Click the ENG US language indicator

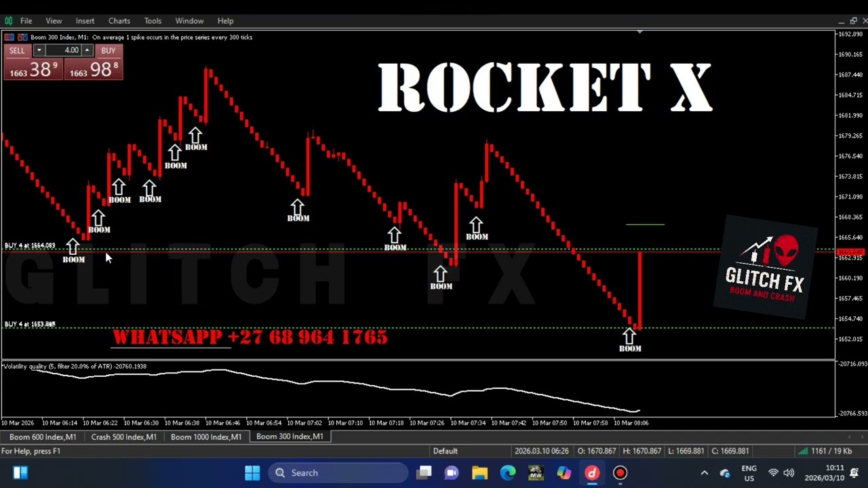click(x=749, y=473)
